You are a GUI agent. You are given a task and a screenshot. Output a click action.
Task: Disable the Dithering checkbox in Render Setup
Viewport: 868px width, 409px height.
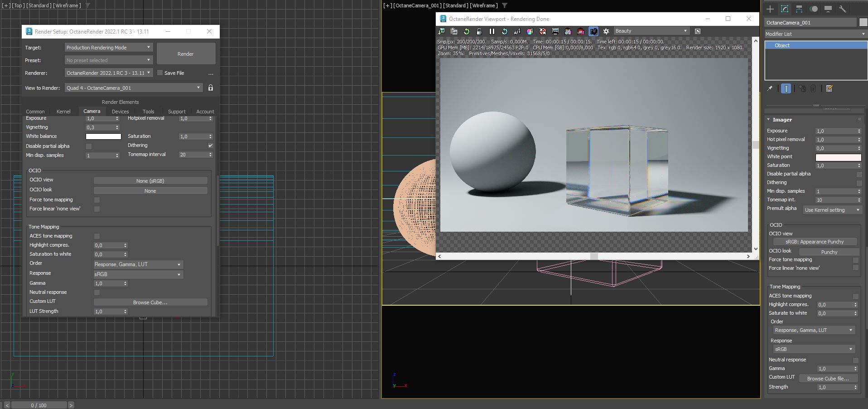point(210,146)
